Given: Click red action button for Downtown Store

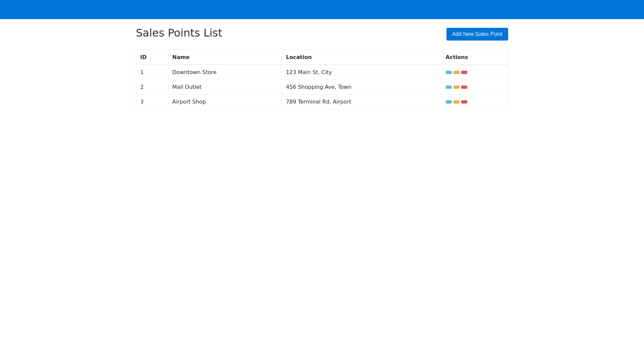Looking at the screenshot, I should point(464,72).
